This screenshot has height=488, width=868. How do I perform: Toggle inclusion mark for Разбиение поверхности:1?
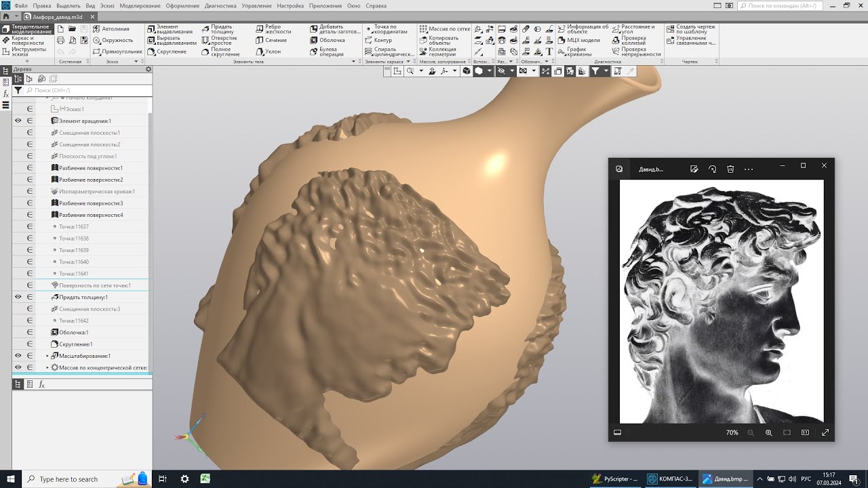click(30, 167)
